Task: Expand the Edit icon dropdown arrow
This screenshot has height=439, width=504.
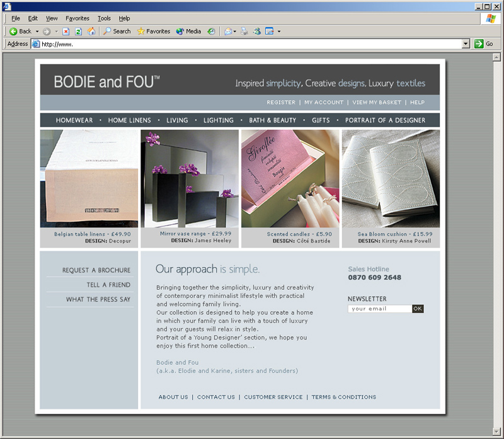Action: (x=278, y=31)
